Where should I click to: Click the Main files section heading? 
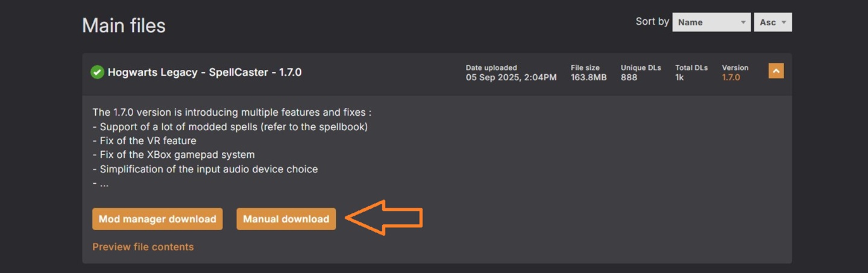(x=124, y=25)
